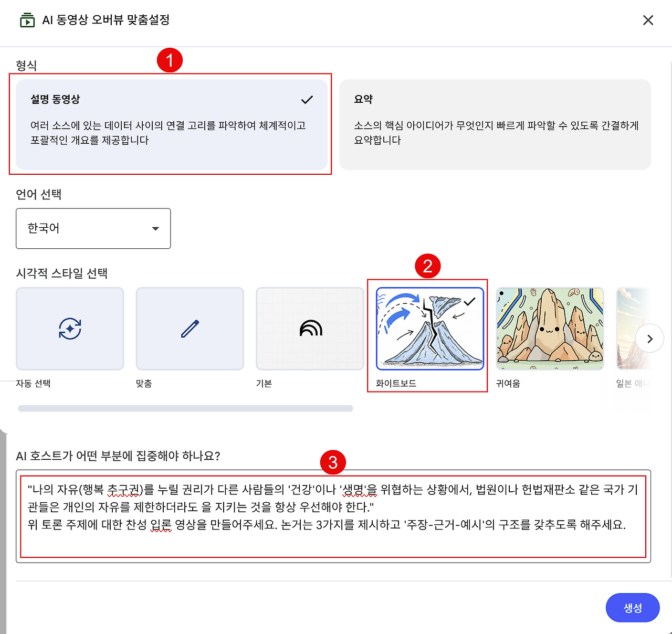Click the horizontal style scrollbar
The height and width of the screenshot is (634, 672).
click(x=185, y=408)
